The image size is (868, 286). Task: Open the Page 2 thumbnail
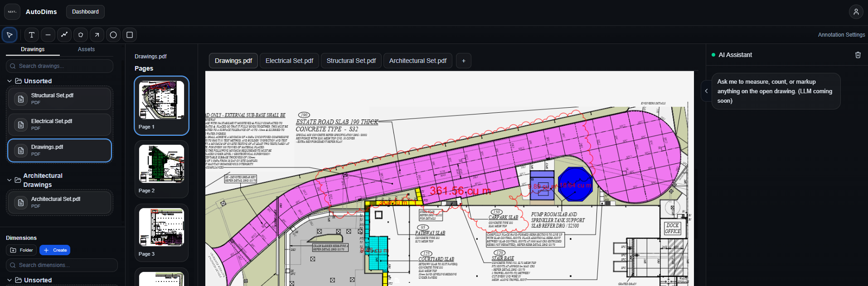[x=161, y=168]
